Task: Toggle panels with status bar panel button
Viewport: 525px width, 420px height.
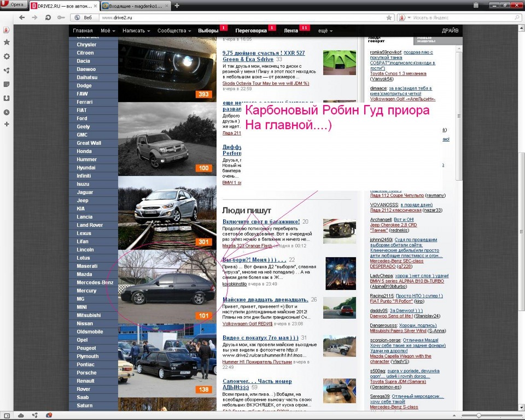Action: (7, 416)
